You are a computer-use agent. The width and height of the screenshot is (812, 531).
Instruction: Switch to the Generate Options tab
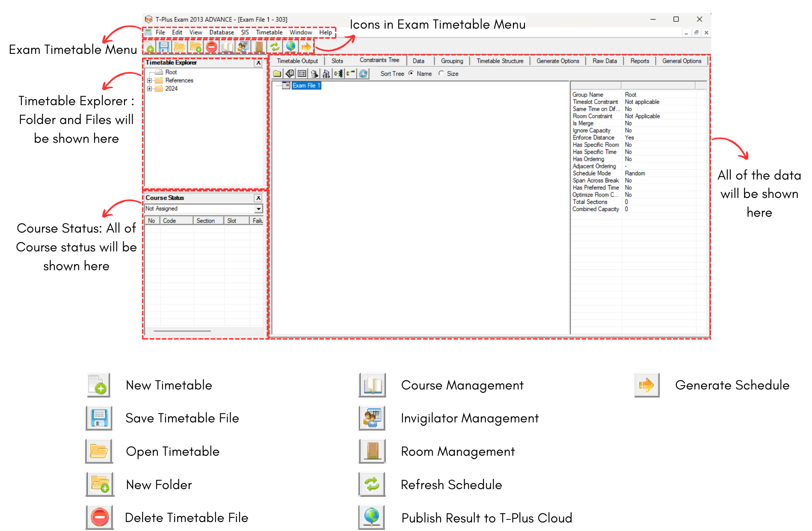(557, 61)
